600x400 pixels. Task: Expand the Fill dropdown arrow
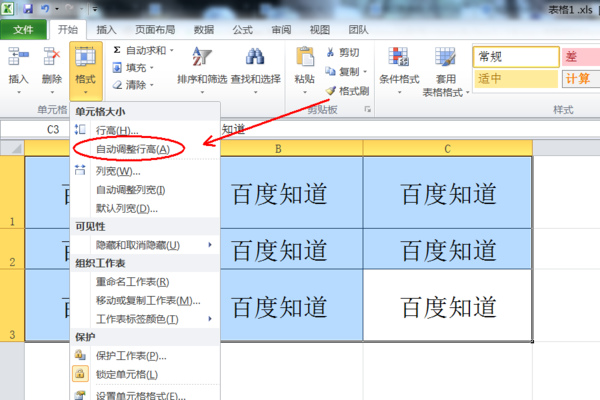[x=152, y=68]
